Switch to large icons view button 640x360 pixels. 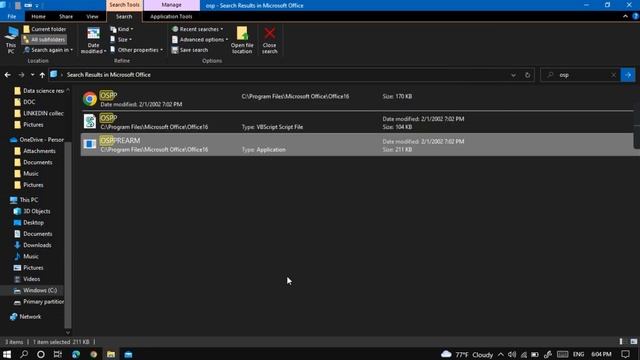tap(633, 342)
